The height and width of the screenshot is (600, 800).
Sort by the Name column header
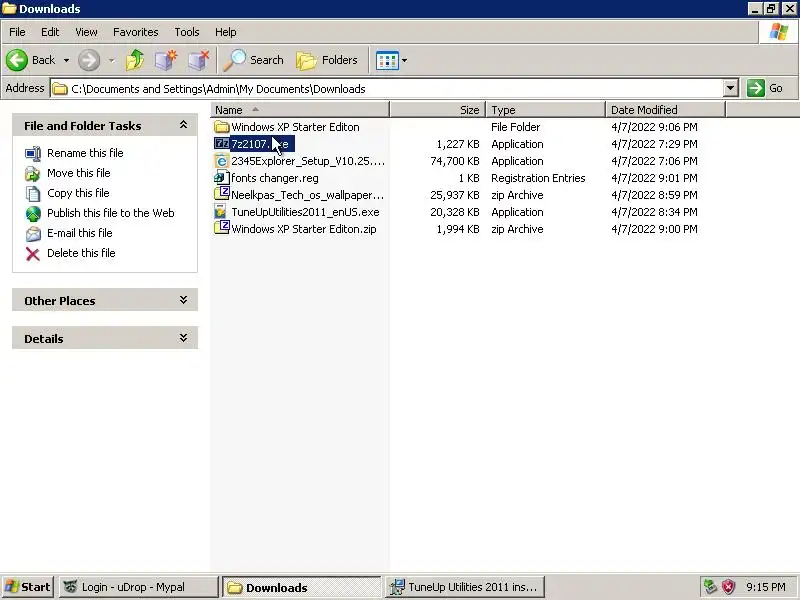(x=300, y=110)
